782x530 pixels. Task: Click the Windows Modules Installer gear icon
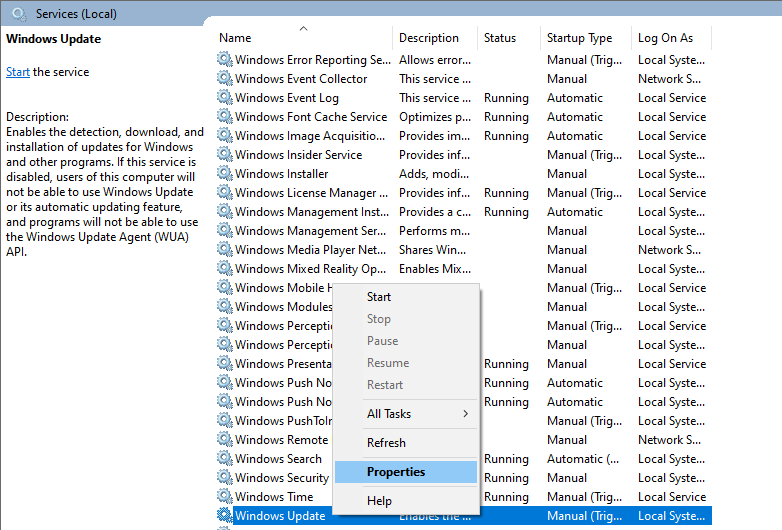point(225,306)
